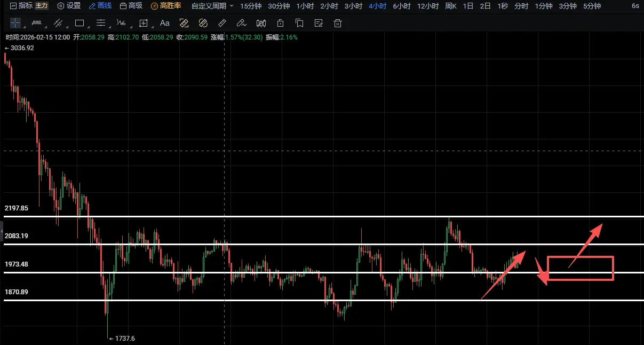644x345 pixels.
Task: Switch to the 1小时 timeframe
Action: pos(305,6)
